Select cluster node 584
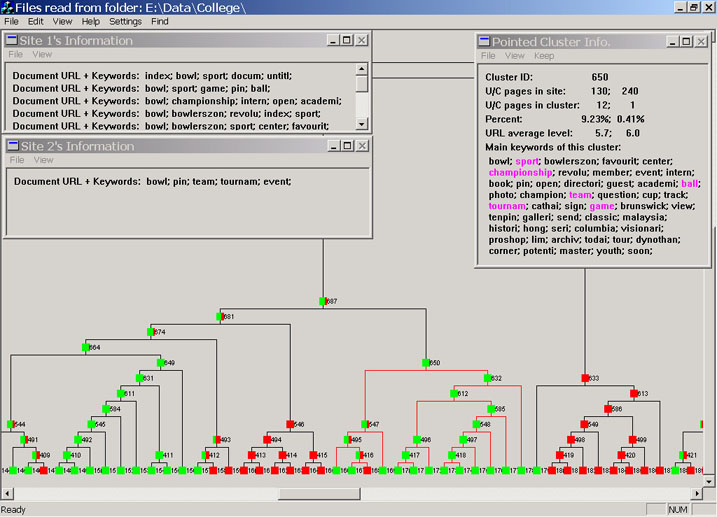 click(106, 409)
